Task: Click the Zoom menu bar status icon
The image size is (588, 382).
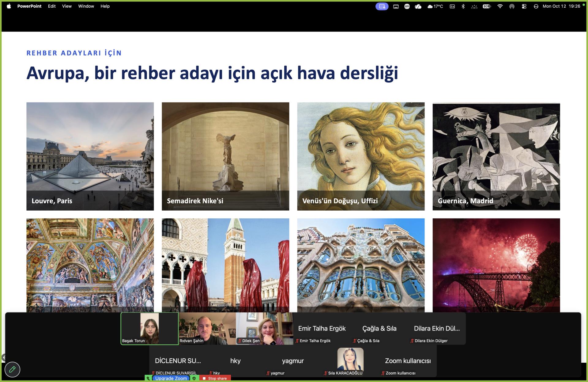Action: [x=407, y=6]
